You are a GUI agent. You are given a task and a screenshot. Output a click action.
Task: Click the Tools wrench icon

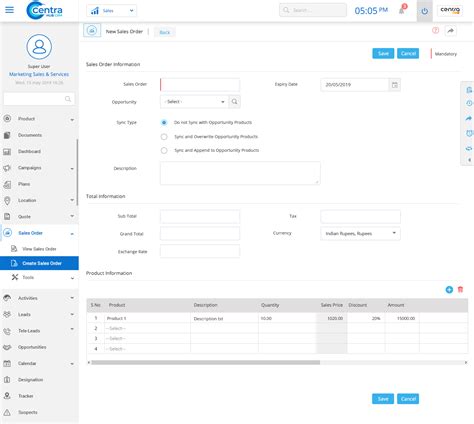pyautogui.click(x=15, y=277)
